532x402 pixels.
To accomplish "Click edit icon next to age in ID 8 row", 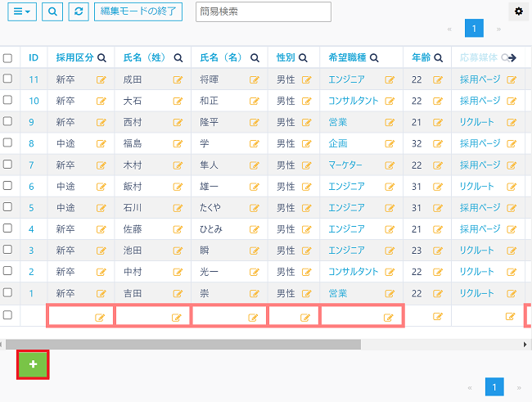I will tap(438, 144).
